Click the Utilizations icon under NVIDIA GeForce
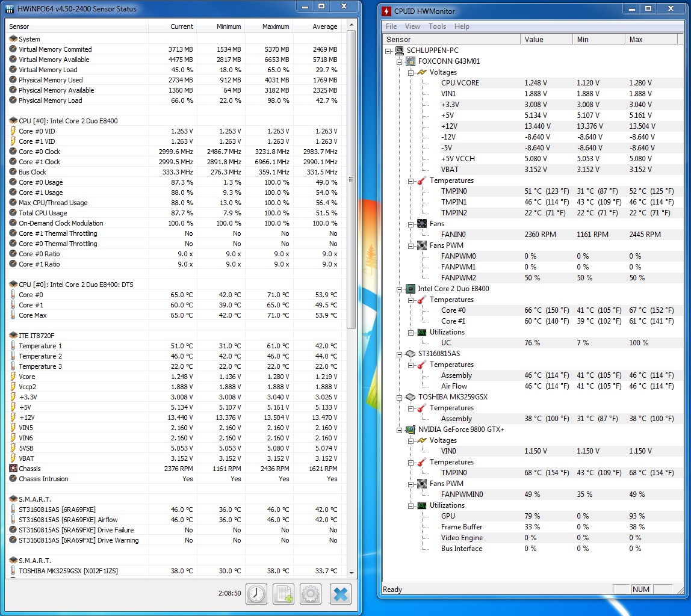The width and height of the screenshot is (691, 616). (422, 505)
